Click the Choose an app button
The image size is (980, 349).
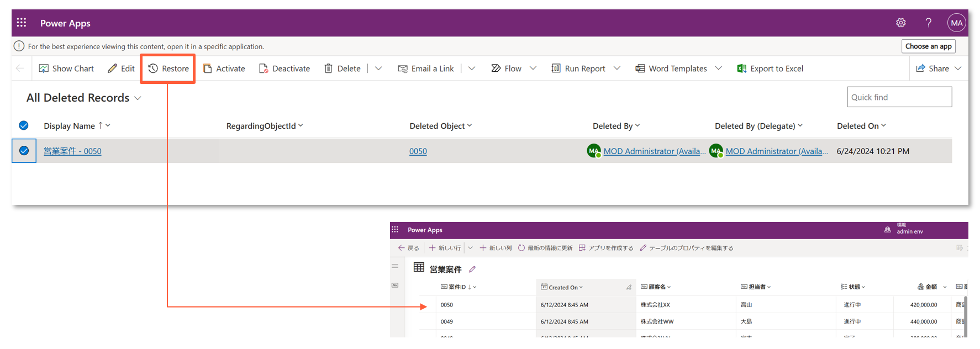[x=928, y=46]
